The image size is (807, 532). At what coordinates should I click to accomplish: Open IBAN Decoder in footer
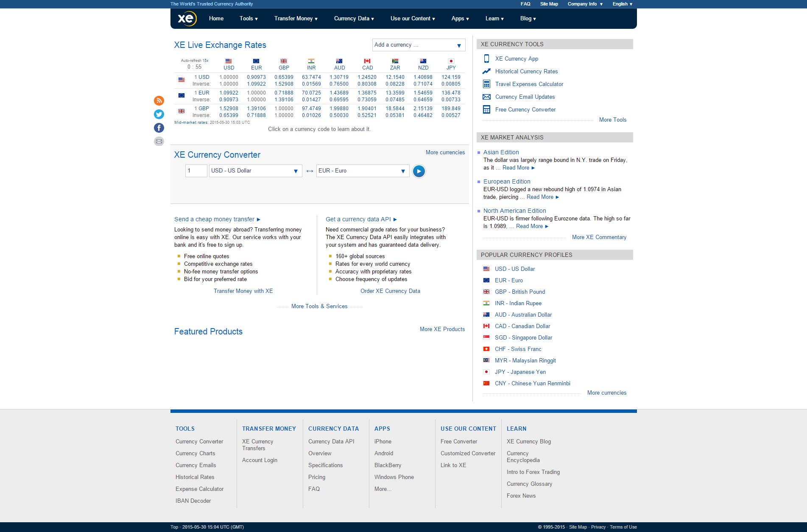click(x=193, y=501)
